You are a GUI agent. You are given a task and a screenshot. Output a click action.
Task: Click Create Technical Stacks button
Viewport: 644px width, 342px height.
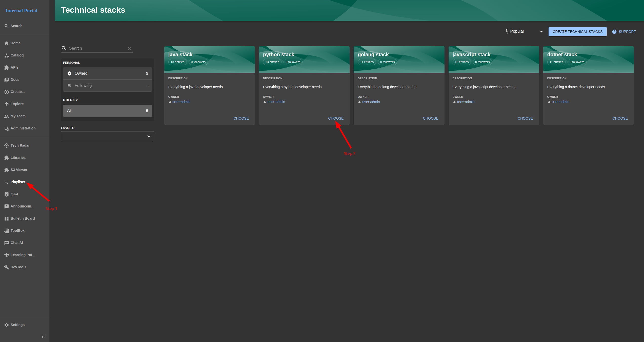point(577,32)
